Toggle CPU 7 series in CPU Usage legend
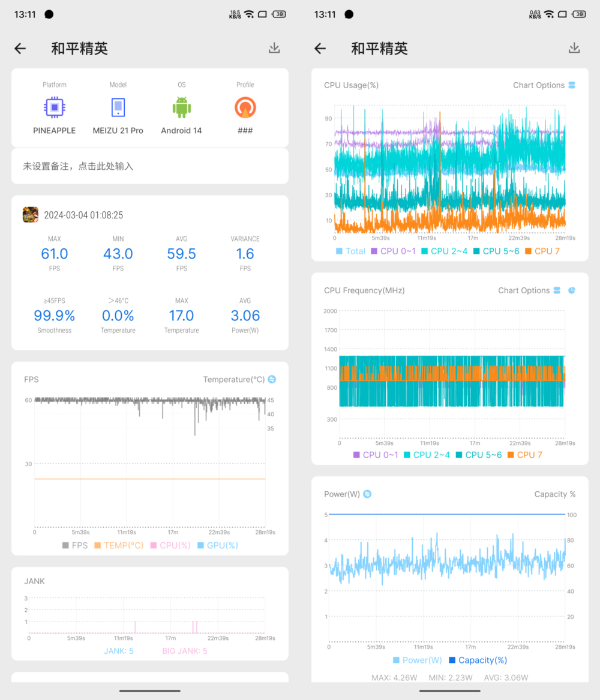Image resolution: width=600 pixels, height=700 pixels. [542, 251]
